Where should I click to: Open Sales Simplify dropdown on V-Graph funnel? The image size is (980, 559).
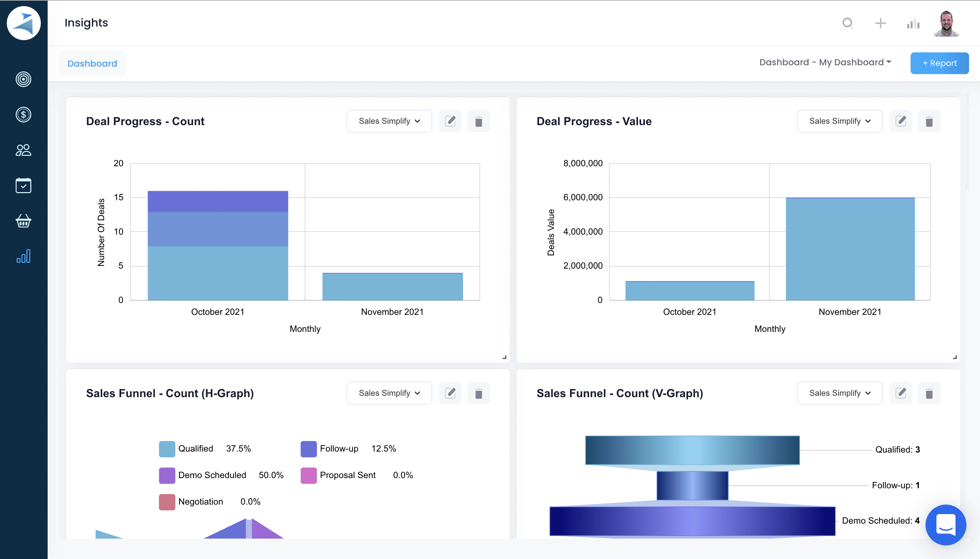839,393
